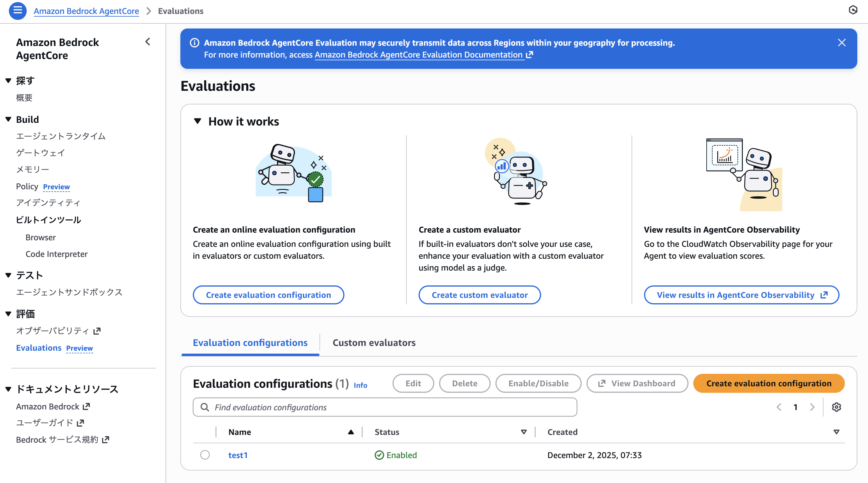
Task: Focus the Find evaluation configurations field
Action: point(391,407)
